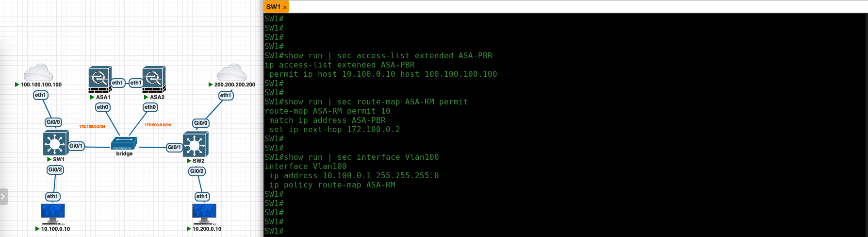Close the SW1 terminal tab
Viewport: 868px width, 237px height.
285,7
